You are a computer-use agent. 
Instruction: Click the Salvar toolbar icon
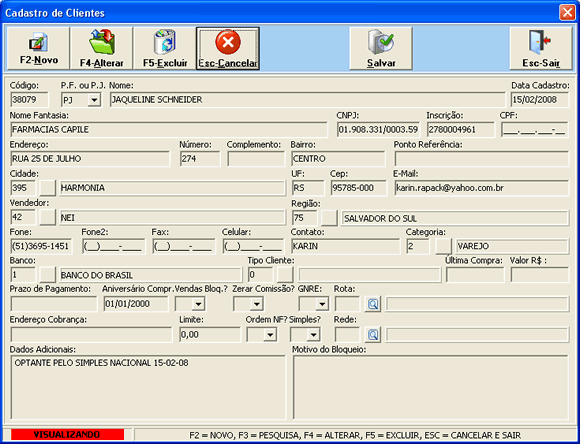tap(381, 42)
